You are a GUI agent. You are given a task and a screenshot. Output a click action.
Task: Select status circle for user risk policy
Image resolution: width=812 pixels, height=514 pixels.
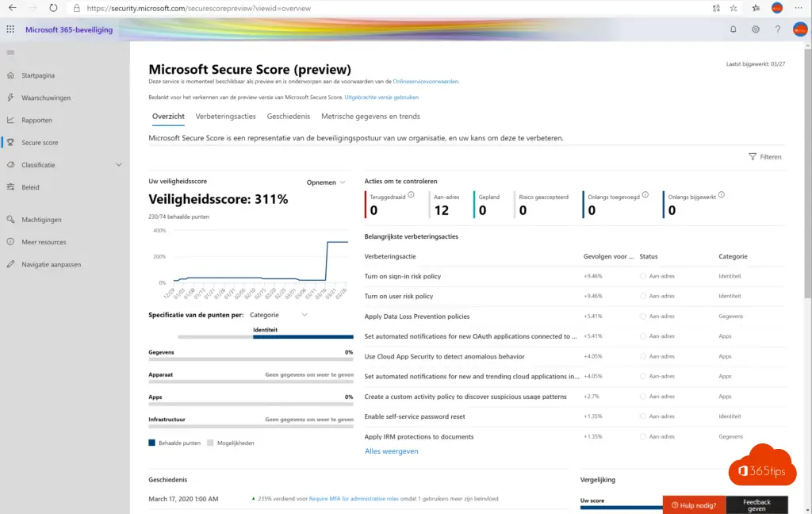(642, 297)
